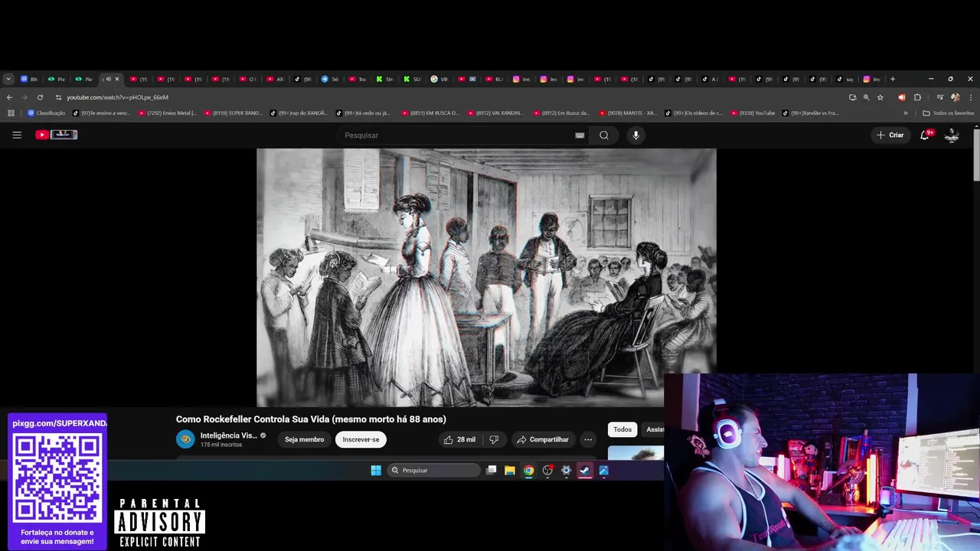Viewport: 980px width, 551px height.
Task: Open the (9338) YouTube bookmark
Action: 753,113
